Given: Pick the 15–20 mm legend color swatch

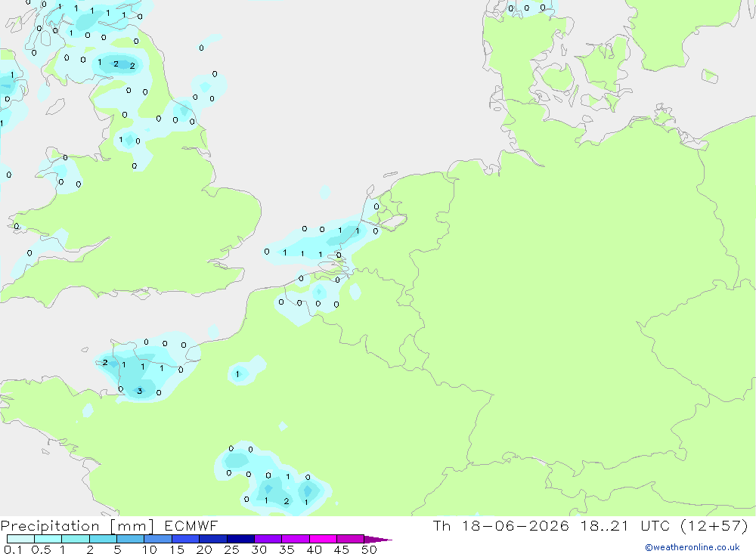Looking at the screenshot, I should click(x=185, y=539).
